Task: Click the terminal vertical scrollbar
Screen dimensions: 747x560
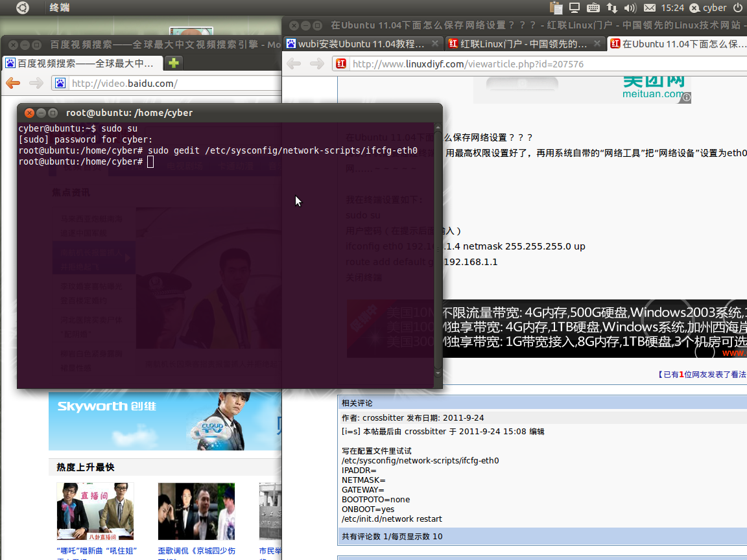Action: (438, 250)
